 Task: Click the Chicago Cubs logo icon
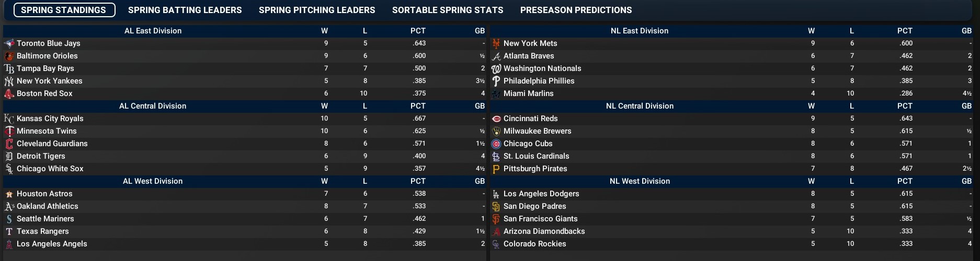pos(496,144)
